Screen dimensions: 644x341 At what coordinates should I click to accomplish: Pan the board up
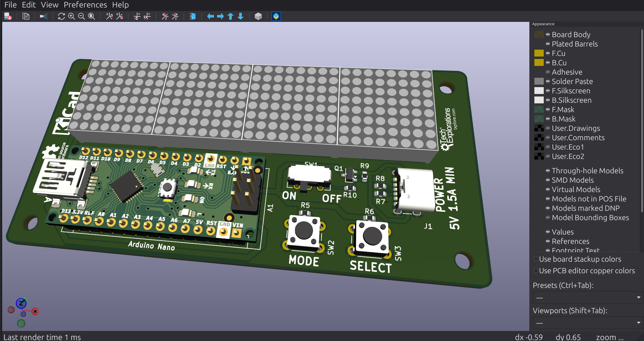click(230, 16)
